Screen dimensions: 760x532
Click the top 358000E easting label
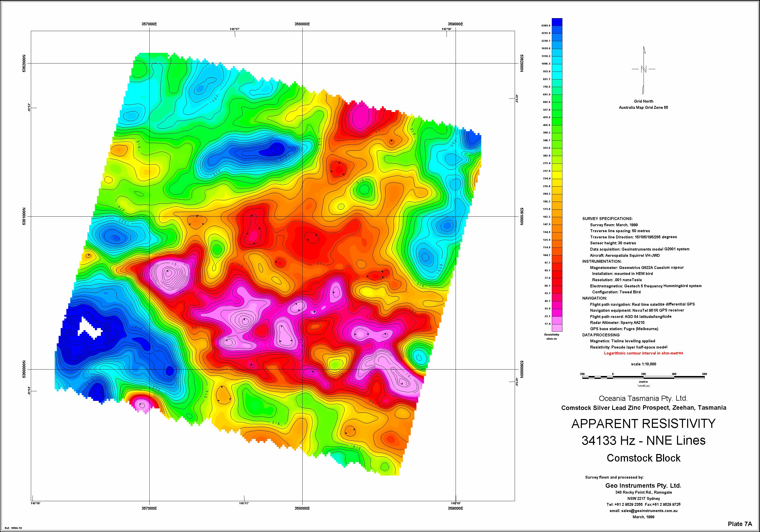[x=302, y=24]
